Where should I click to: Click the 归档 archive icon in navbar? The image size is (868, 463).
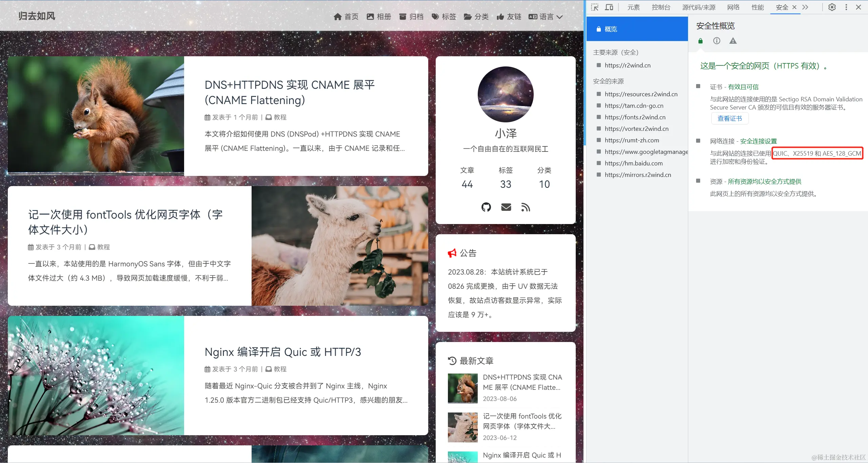(403, 16)
